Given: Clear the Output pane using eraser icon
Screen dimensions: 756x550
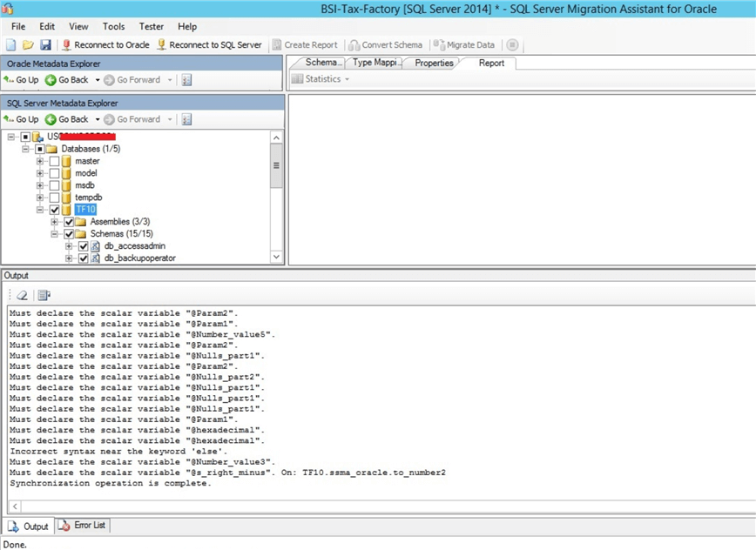Looking at the screenshot, I should (23, 294).
